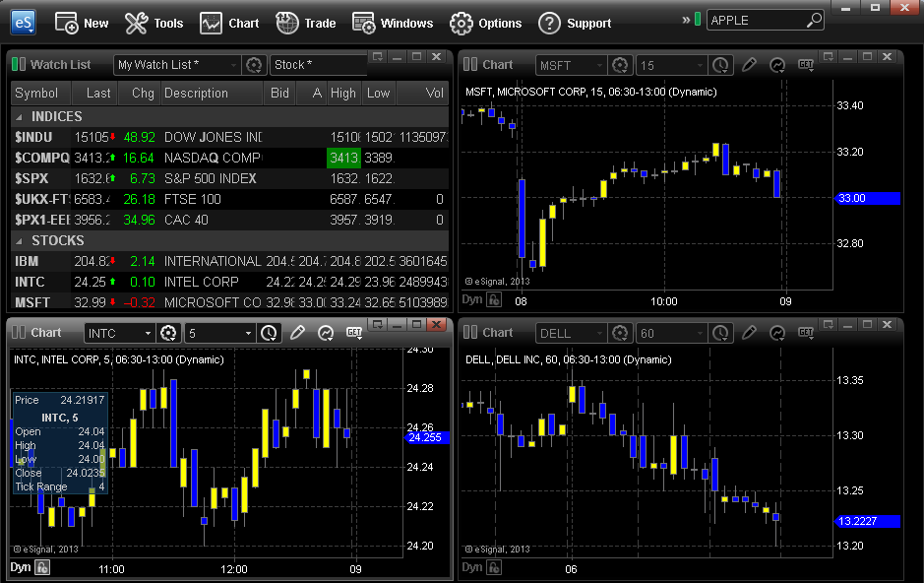The width and height of the screenshot is (924, 583).
Task: Toggle Dyn lock icon in DELL chart
Action: [494, 567]
